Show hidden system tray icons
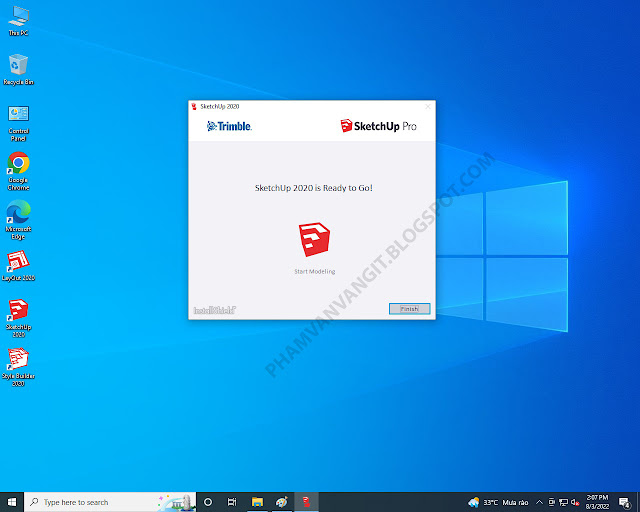 coord(539,502)
